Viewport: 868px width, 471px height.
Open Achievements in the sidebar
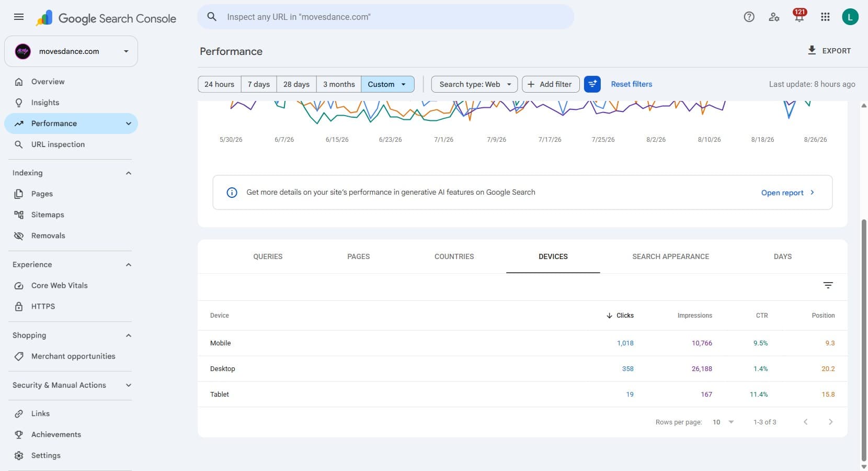pyautogui.click(x=71, y=434)
